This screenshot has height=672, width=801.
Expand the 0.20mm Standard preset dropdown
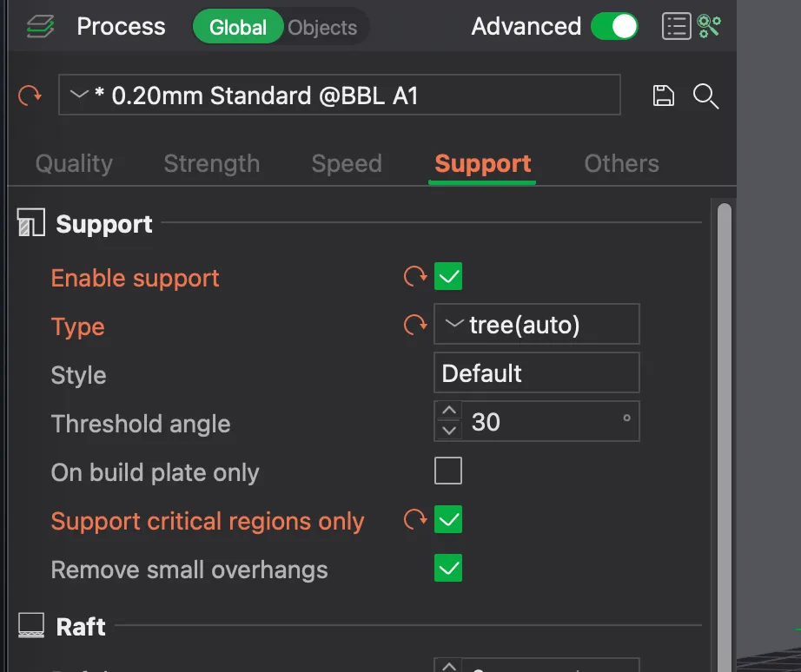click(340, 95)
